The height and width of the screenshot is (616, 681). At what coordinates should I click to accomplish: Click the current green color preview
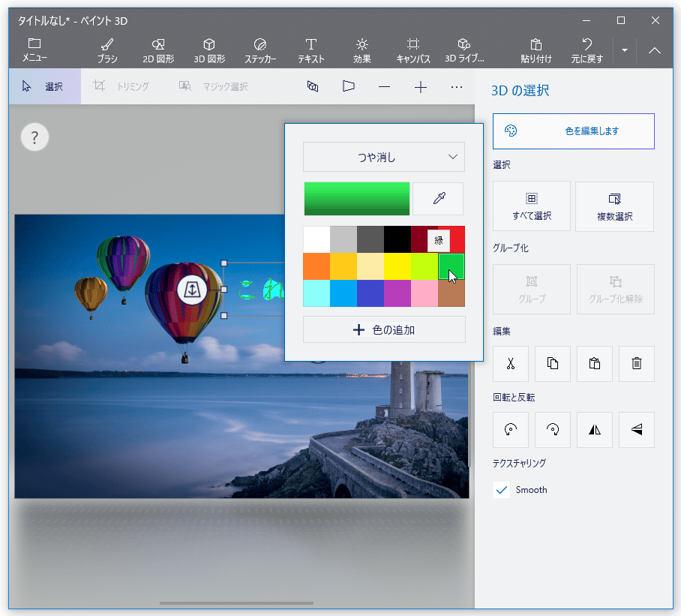point(356,199)
